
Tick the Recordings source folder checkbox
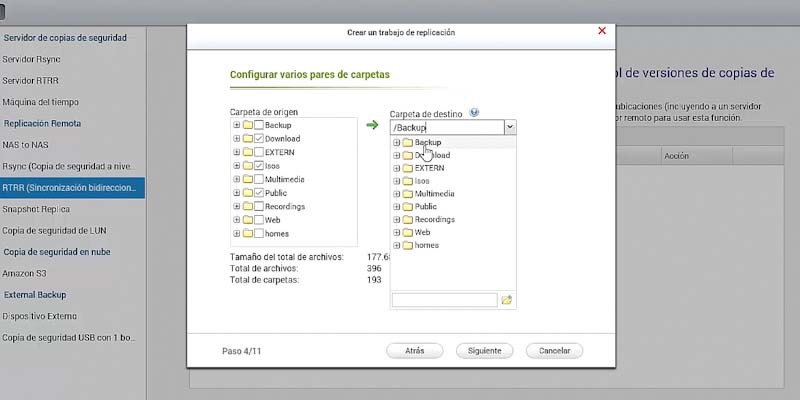[x=259, y=207]
